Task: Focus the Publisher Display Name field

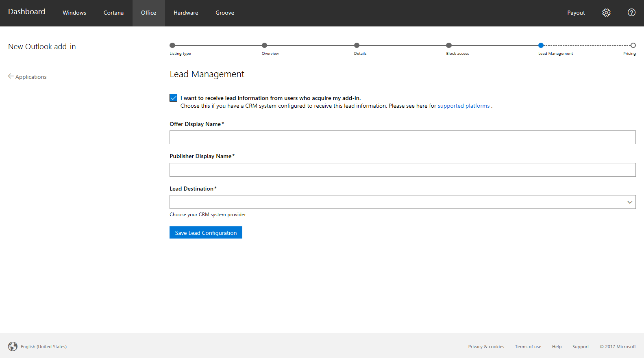Action: (402, 170)
